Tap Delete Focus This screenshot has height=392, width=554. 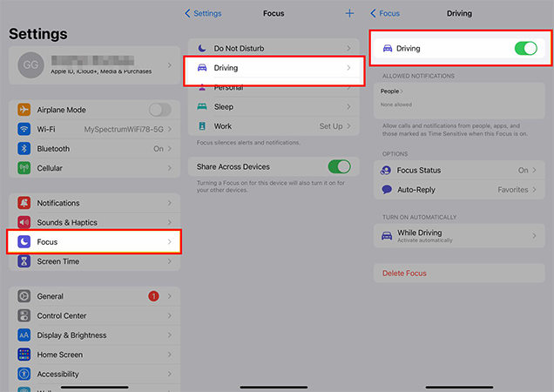point(404,274)
